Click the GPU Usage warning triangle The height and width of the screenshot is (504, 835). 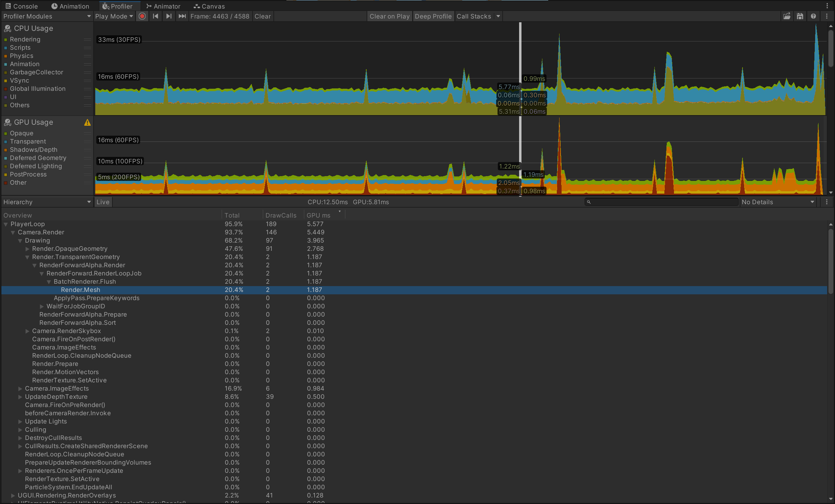(x=87, y=123)
